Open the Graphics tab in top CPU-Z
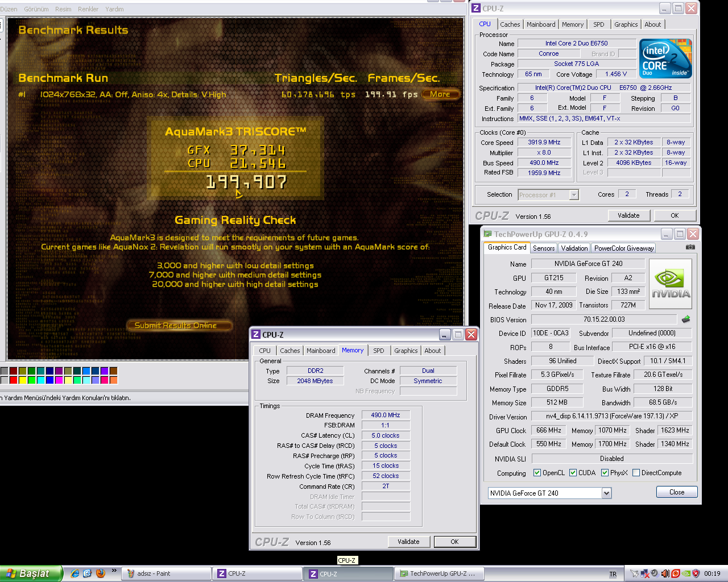 tap(626, 24)
